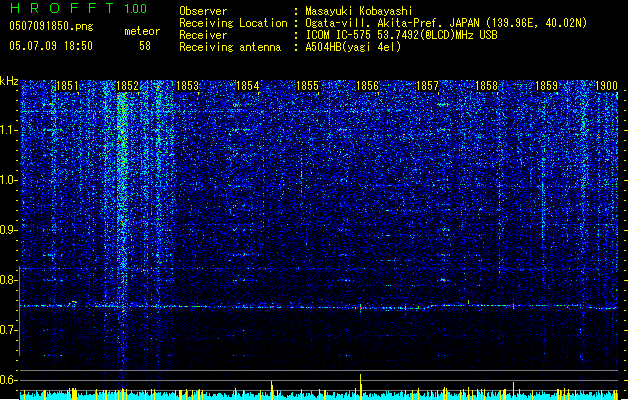Click the 1.0 kHz axis label

point(9,180)
